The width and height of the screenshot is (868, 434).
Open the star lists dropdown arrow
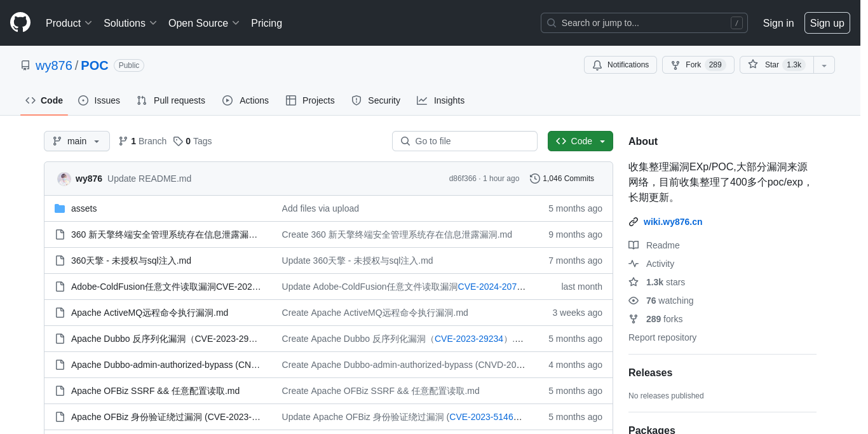click(824, 65)
